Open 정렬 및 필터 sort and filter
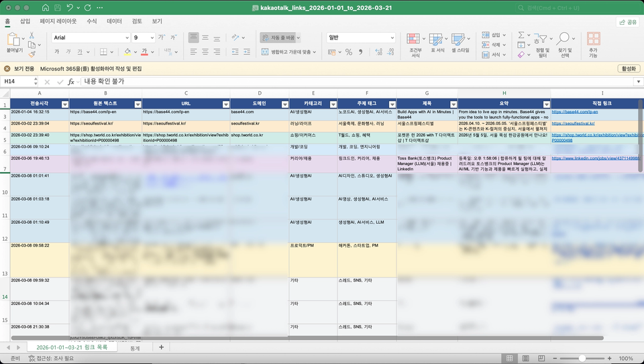Image resolution: width=644 pixels, height=364 pixels. click(542, 45)
